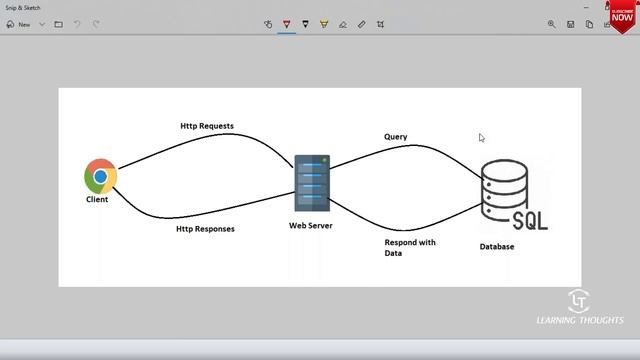Click the Redo arrow
Image resolution: width=640 pixels, height=360 pixels.
96,24
